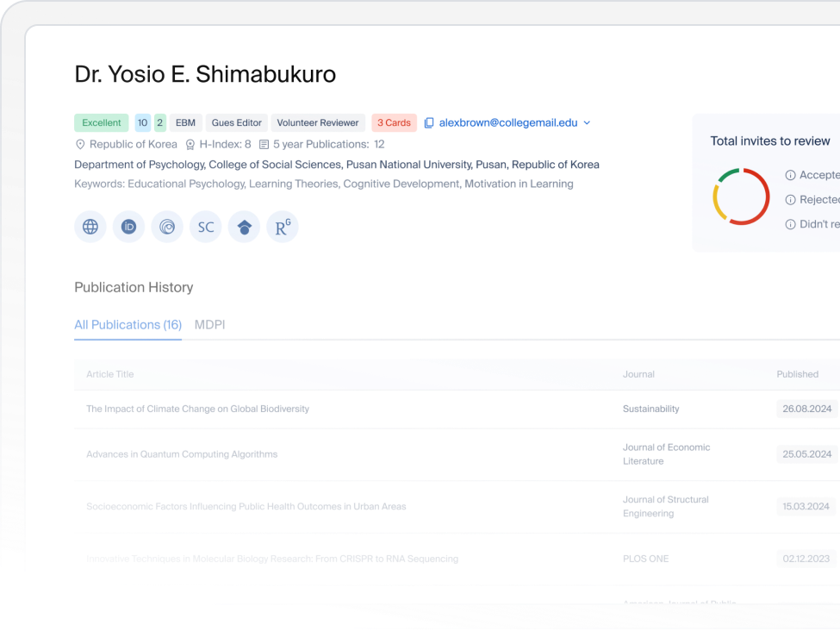Open article The Impact of Climate Change on Global Biodiversity
840x631 pixels.
point(197,409)
